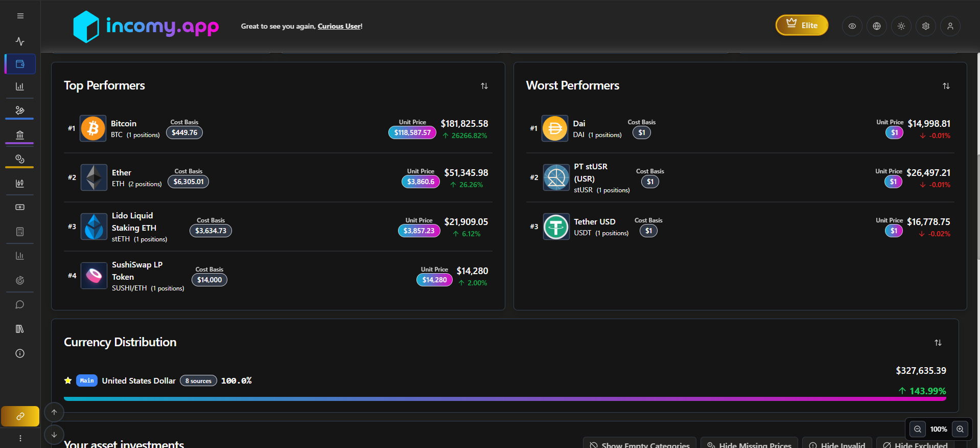This screenshot has width=980, height=448.
Task: Open the user profile icon
Action: pos(950,26)
